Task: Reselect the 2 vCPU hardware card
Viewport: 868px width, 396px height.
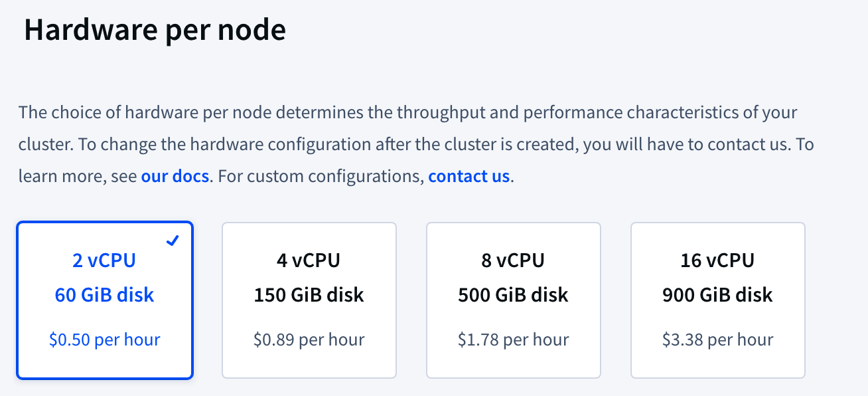Action: click(104, 300)
